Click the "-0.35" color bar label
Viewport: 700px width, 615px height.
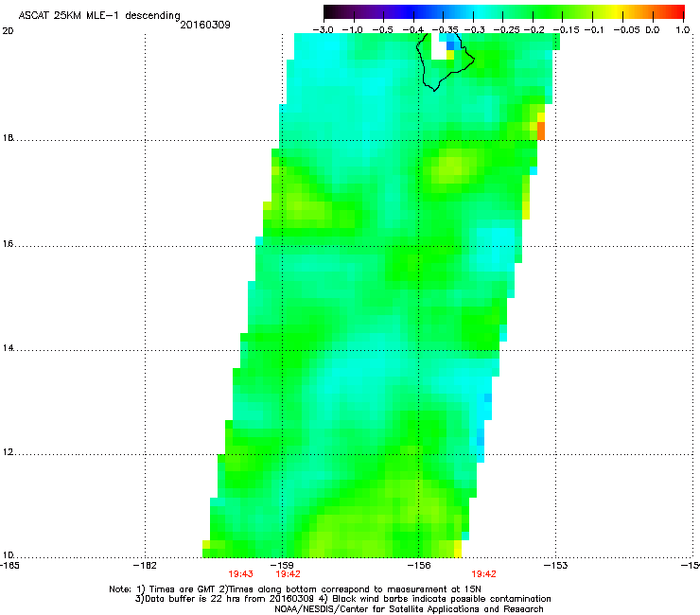click(x=446, y=30)
